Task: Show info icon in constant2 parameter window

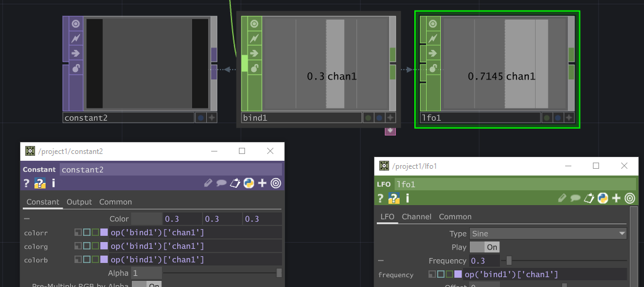Action: pyautogui.click(x=54, y=183)
